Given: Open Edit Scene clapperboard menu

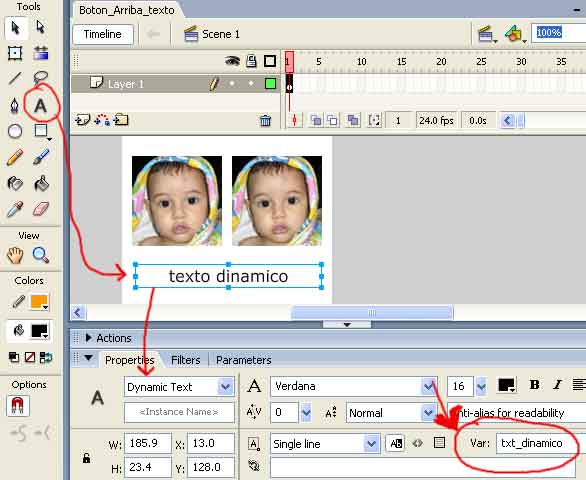Looking at the screenshot, I should (x=487, y=34).
